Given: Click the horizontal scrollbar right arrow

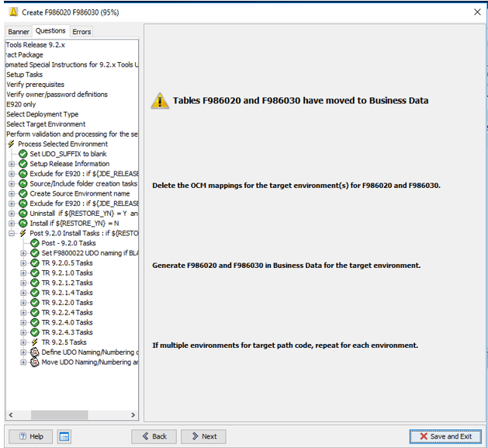Looking at the screenshot, I should tap(133, 415).
